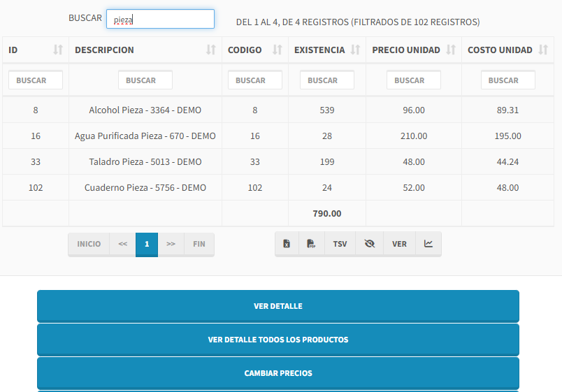
Task: Click precio unidad value 210.00
Action: (414, 136)
